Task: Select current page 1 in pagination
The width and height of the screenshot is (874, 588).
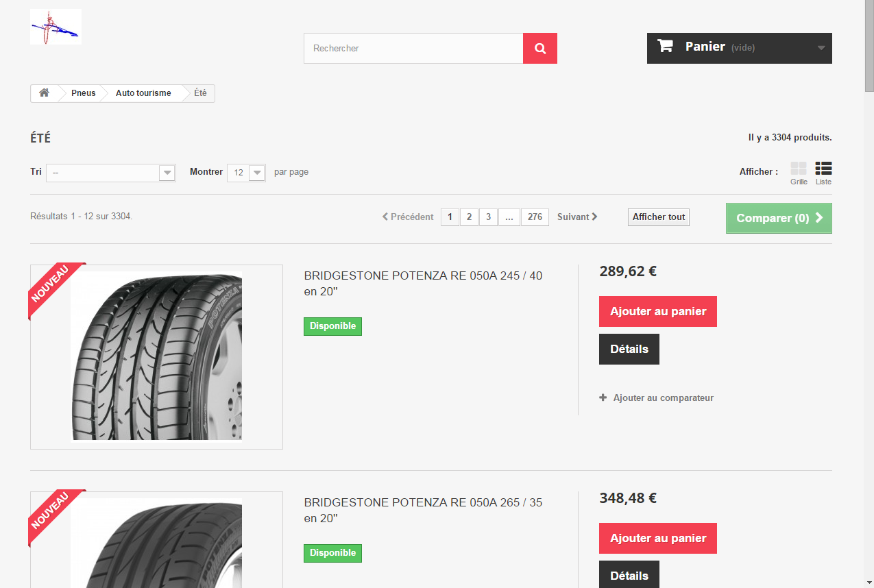Action: (450, 217)
